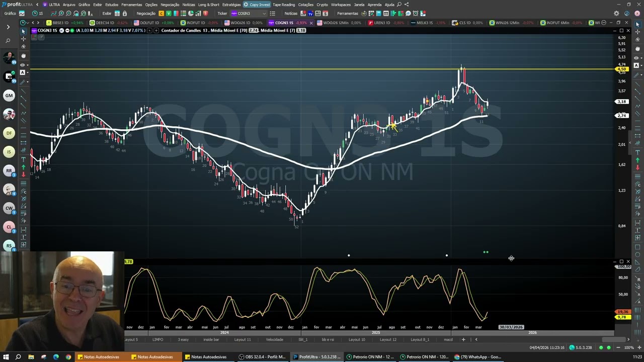Open the settings gear icon at top right
The image size is (644, 362).
[x=616, y=14]
